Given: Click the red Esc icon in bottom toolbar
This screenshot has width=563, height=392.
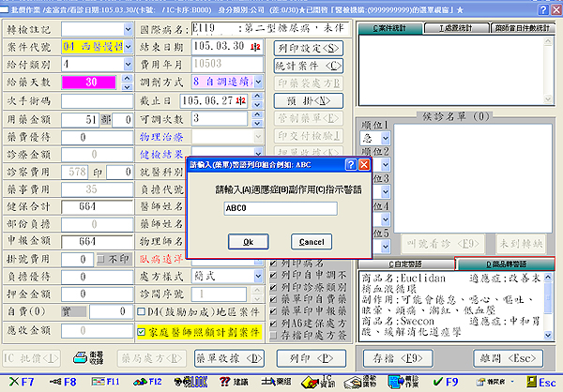Looking at the screenshot, I should (539, 383).
